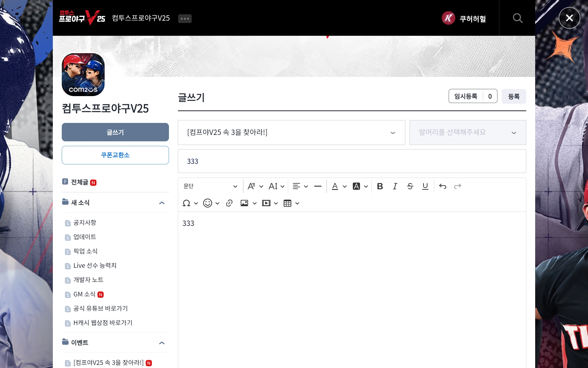This screenshot has width=588, height=368.
Task: Click the insert table icon
Action: pos(287,203)
